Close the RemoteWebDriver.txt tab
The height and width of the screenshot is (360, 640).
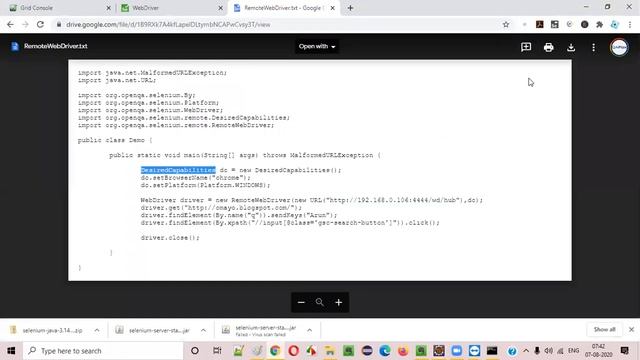[x=332, y=8]
